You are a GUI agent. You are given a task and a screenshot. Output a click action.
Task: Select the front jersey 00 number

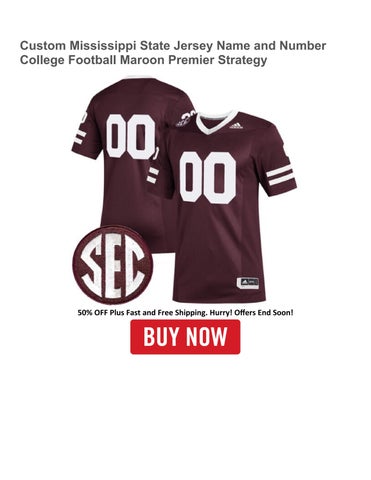208,178
